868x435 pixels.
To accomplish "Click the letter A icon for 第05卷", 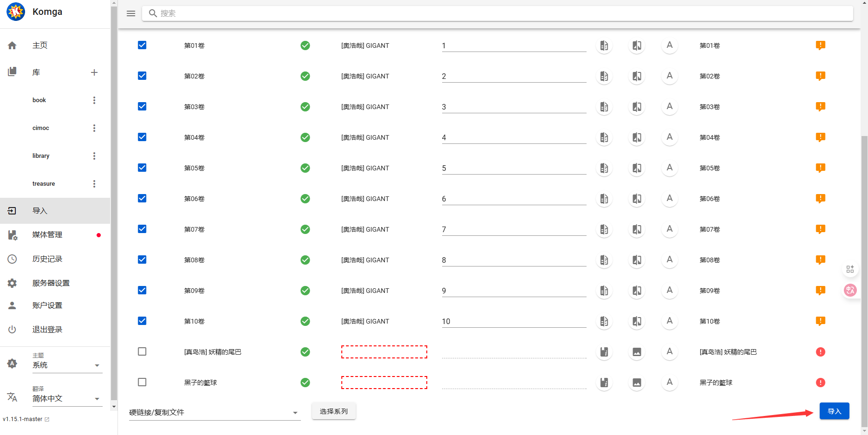I will 669,168.
